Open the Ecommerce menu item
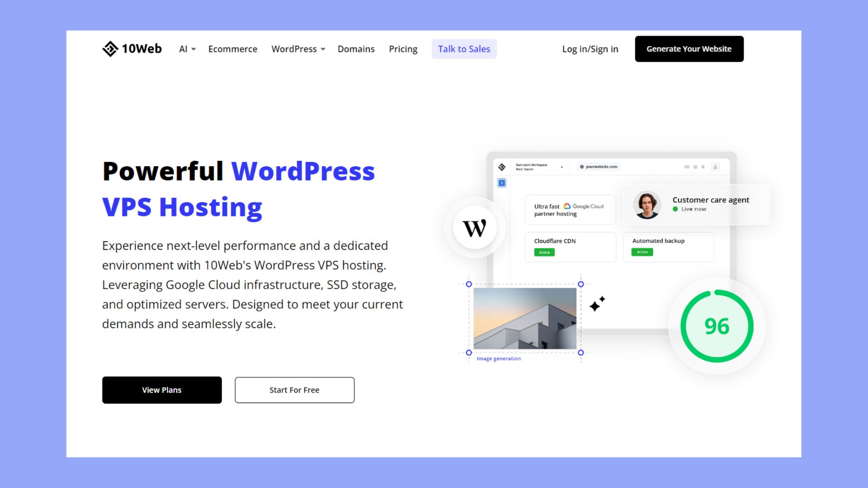The height and width of the screenshot is (488, 868). (x=232, y=49)
